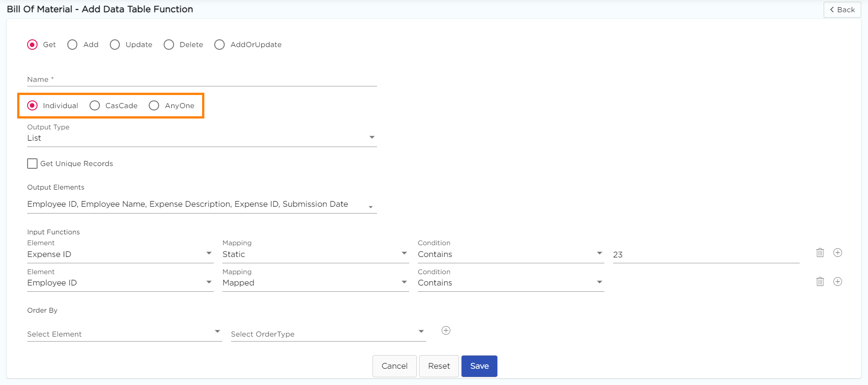Select the Delete radio option
868x385 pixels.
coord(169,45)
